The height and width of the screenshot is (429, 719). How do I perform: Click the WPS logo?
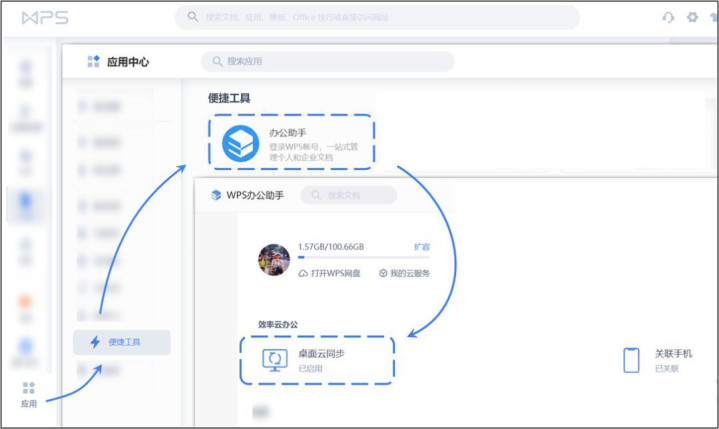(x=45, y=18)
